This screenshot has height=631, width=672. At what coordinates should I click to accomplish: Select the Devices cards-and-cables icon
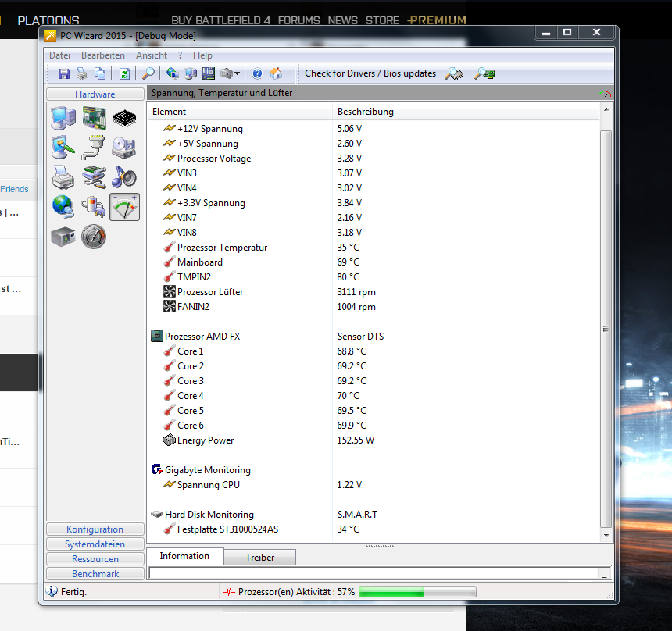point(94,177)
